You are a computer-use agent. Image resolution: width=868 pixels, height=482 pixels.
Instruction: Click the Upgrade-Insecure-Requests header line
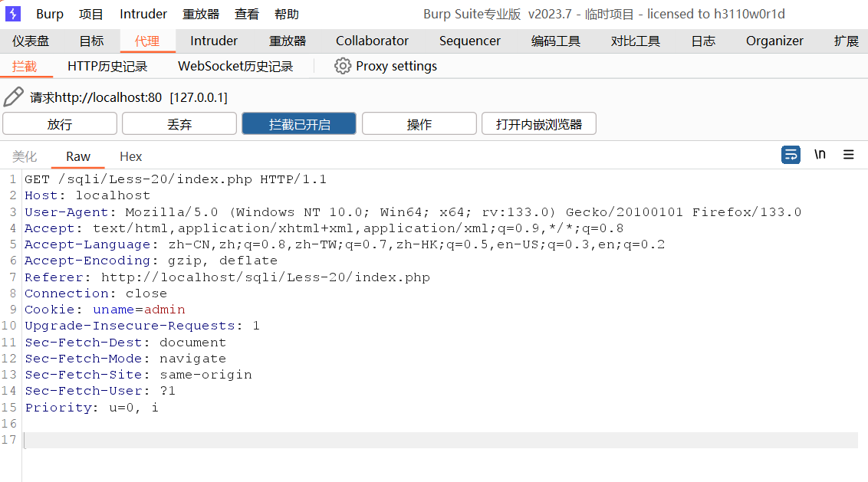[143, 326]
